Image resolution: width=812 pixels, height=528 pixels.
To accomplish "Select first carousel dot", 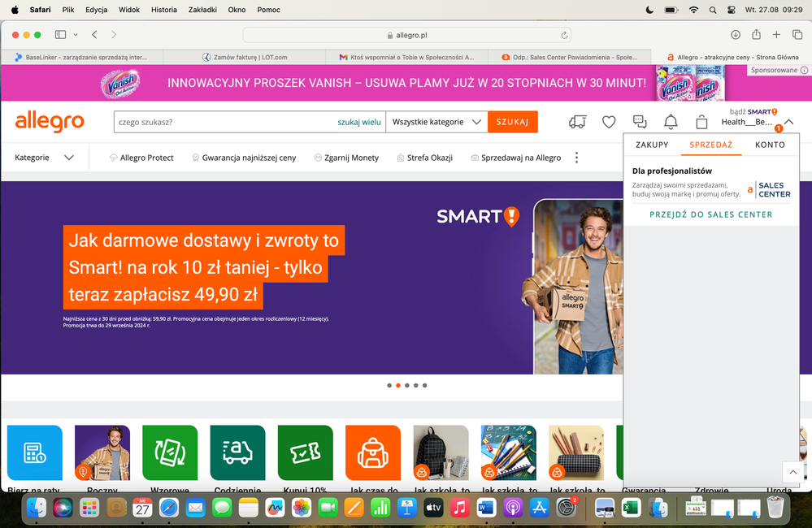I will [x=389, y=385].
